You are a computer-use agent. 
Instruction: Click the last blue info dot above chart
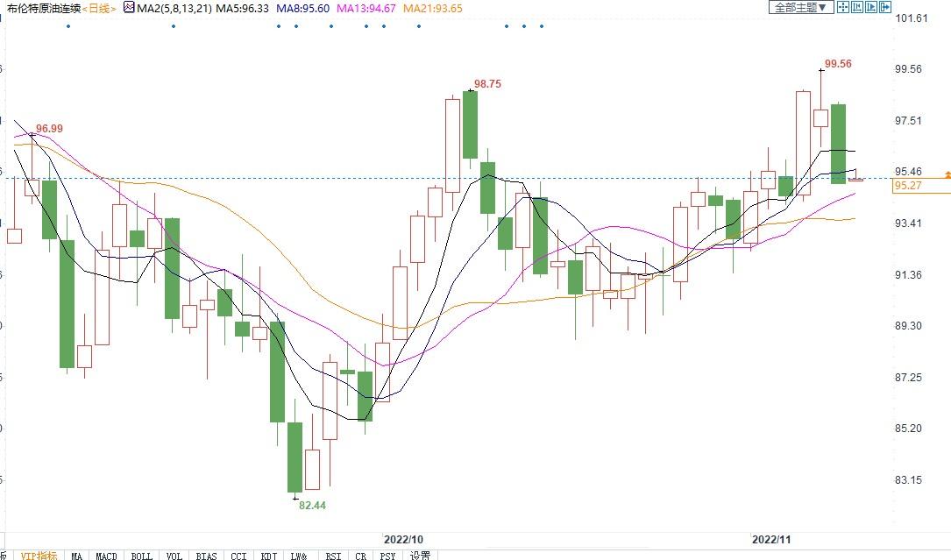tap(542, 26)
